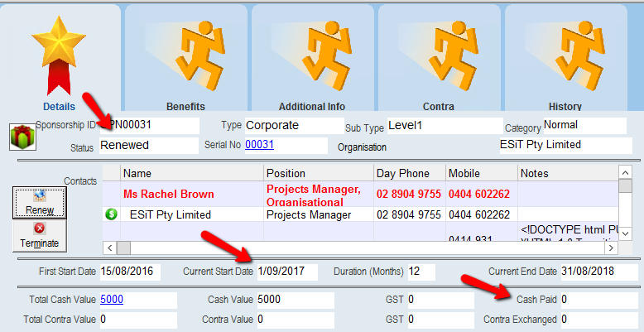Image resolution: width=644 pixels, height=332 pixels.
Task: Click the Renew button
Action: 39,204
